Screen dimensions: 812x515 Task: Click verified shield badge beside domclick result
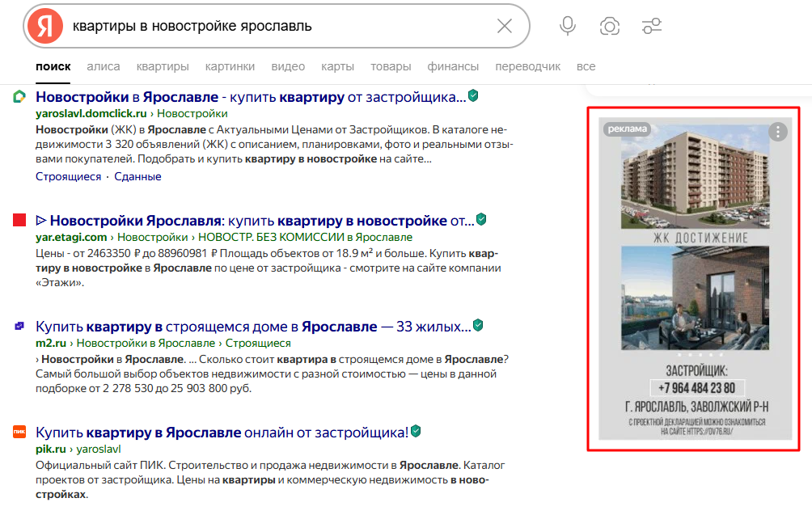(x=473, y=96)
